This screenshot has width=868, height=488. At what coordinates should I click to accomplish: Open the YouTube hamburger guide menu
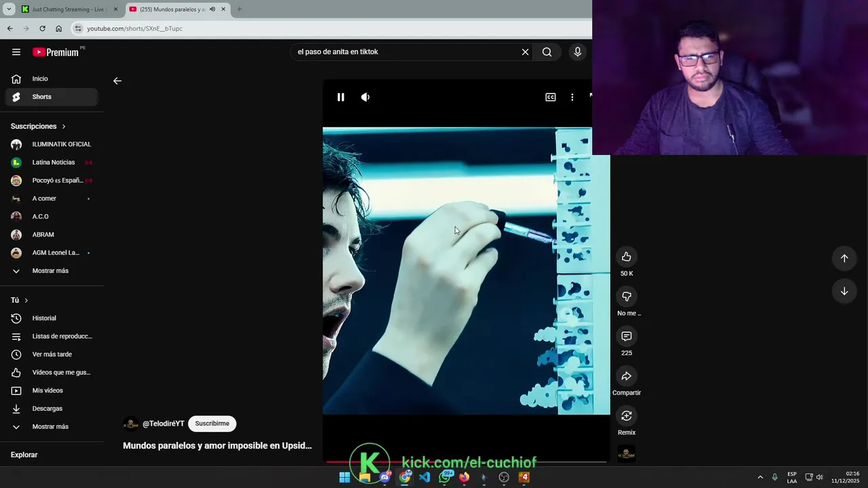tap(16, 52)
